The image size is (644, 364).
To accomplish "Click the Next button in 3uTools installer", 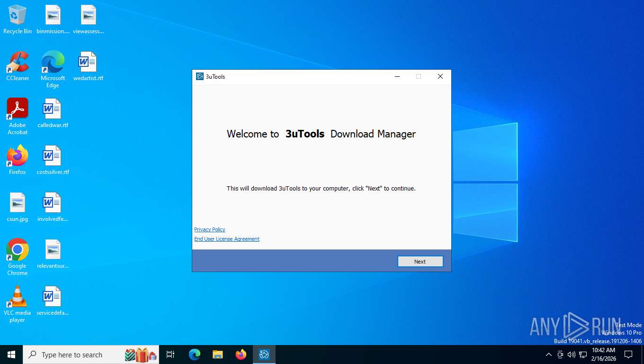I will (420, 262).
